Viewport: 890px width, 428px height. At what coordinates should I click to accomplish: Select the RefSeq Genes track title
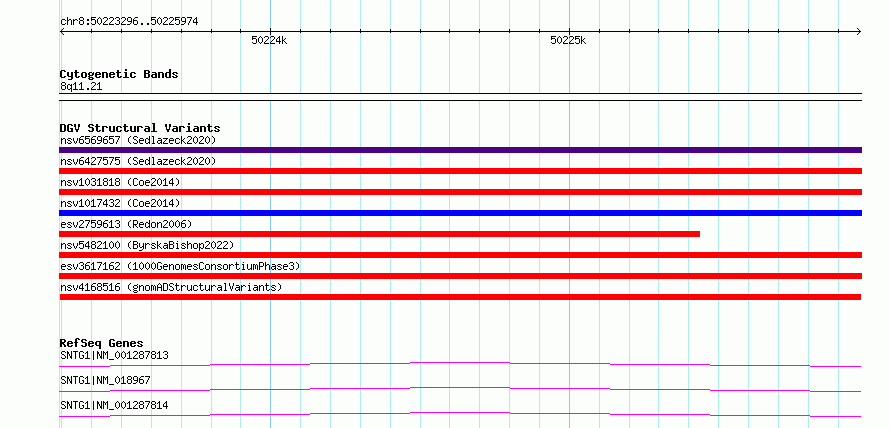102,343
